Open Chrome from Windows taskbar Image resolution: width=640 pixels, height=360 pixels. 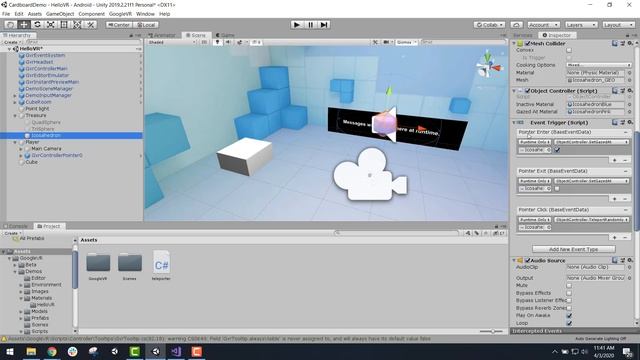pyautogui.click(x=52, y=351)
